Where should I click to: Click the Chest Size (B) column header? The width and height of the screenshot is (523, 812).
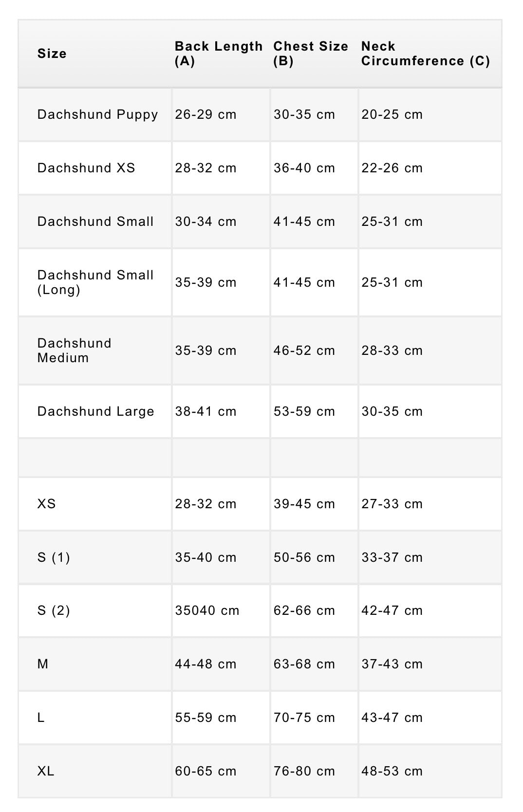point(311,54)
